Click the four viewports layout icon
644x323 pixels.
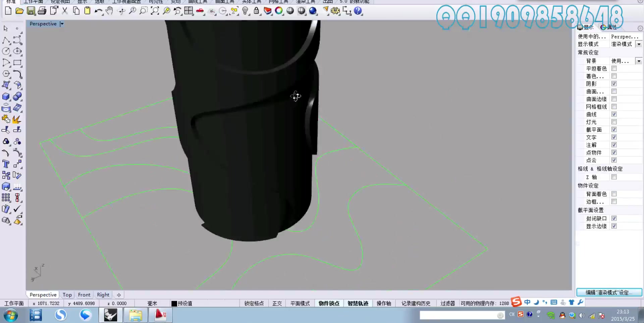click(189, 11)
